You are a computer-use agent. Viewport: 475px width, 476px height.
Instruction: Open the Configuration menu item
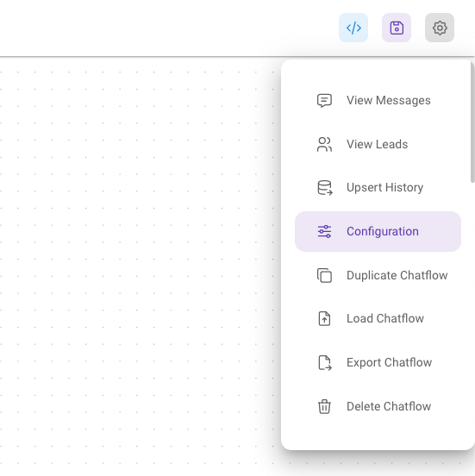pyautogui.click(x=378, y=231)
